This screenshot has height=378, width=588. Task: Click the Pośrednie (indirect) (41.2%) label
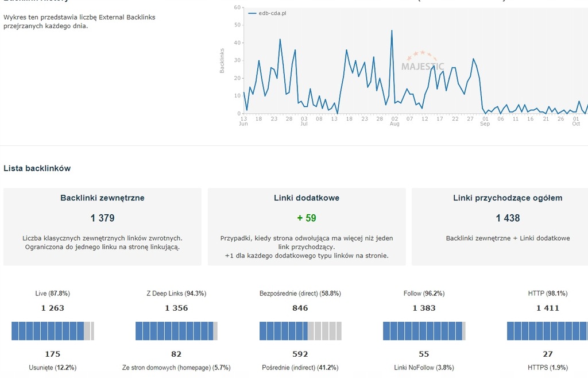click(x=300, y=368)
